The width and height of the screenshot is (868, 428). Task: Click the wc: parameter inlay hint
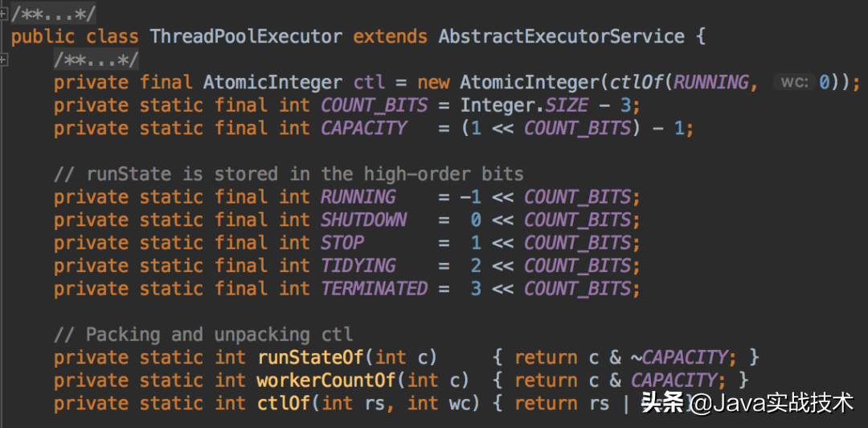[x=794, y=83]
